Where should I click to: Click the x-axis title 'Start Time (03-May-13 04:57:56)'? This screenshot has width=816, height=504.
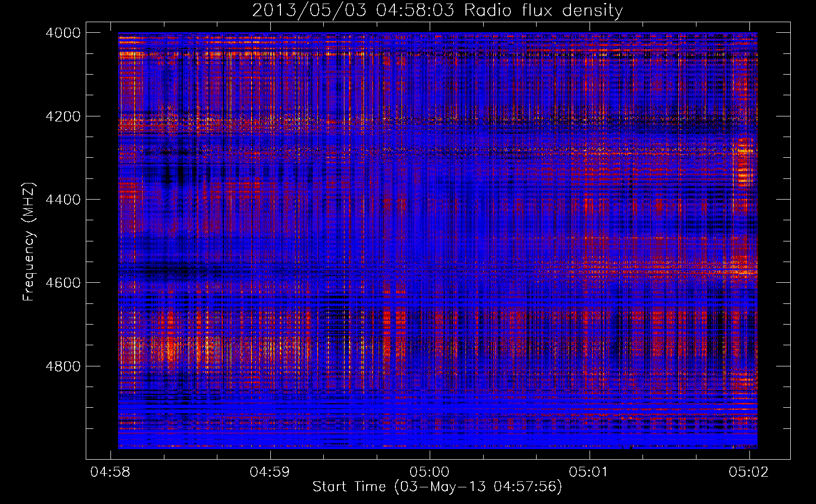(x=437, y=487)
